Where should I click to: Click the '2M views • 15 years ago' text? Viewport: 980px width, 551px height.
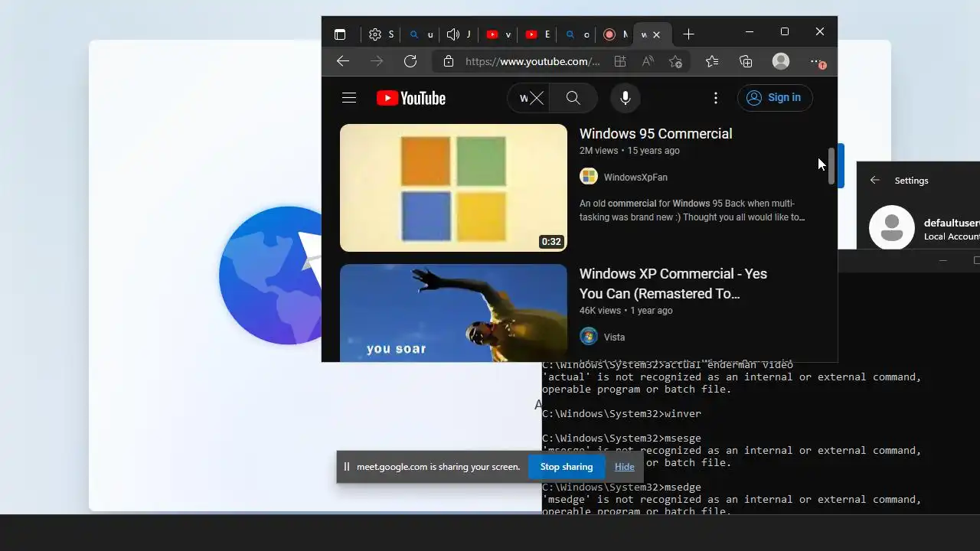tap(629, 151)
